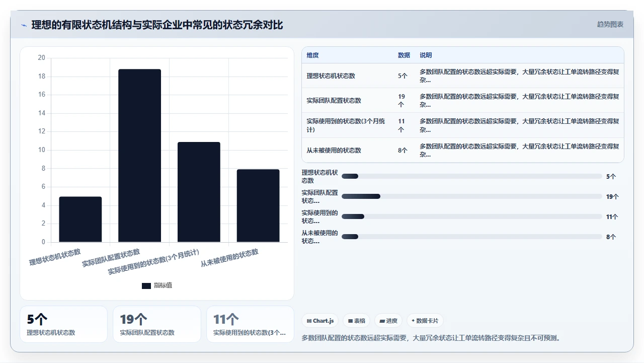644x363 pixels.
Task: Click the 从未被使用的状态数 chart bar
Action: [x=258, y=206]
